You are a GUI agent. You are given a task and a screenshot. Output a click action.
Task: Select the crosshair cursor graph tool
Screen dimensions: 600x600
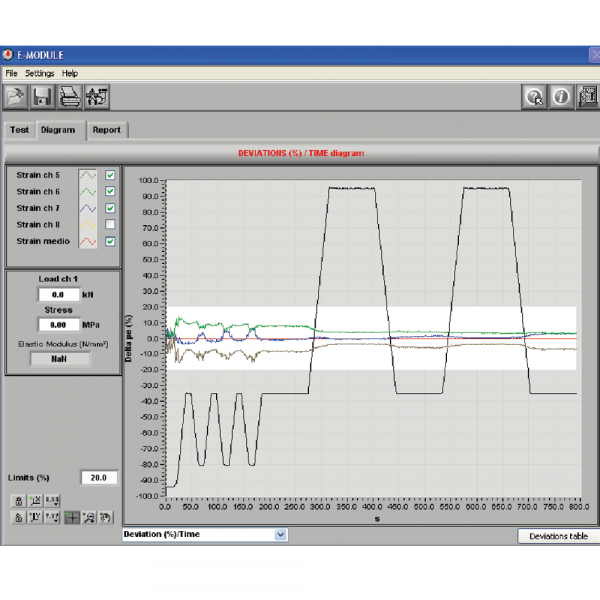point(72,517)
